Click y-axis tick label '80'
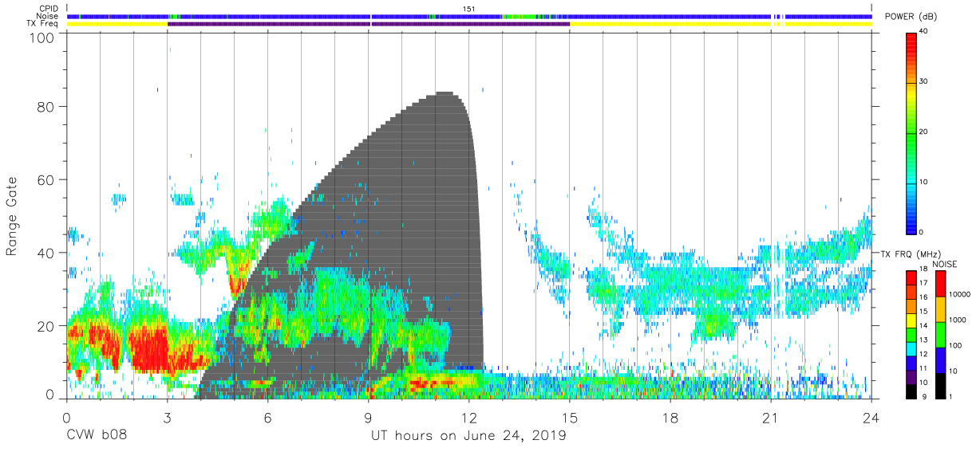Viewport: 980px width, 452px height. [46, 107]
